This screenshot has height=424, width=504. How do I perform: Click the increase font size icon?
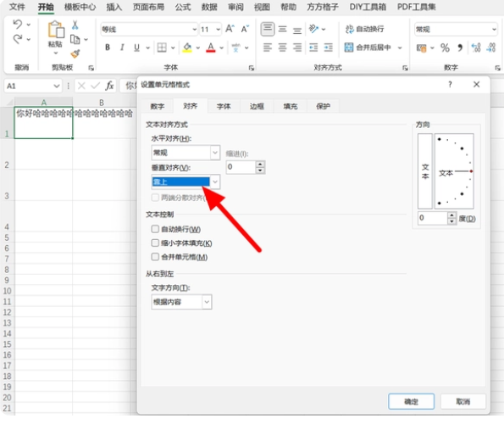pyautogui.click(x=230, y=29)
